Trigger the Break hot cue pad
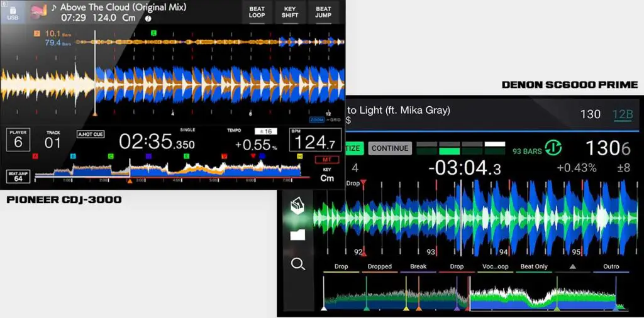 point(418,267)
